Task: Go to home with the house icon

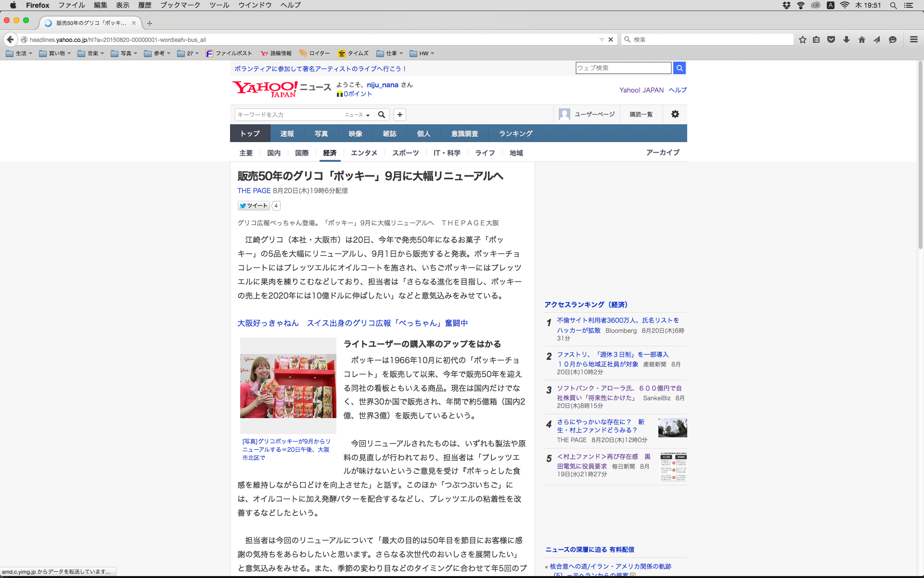Action: (x=862, y=39)
